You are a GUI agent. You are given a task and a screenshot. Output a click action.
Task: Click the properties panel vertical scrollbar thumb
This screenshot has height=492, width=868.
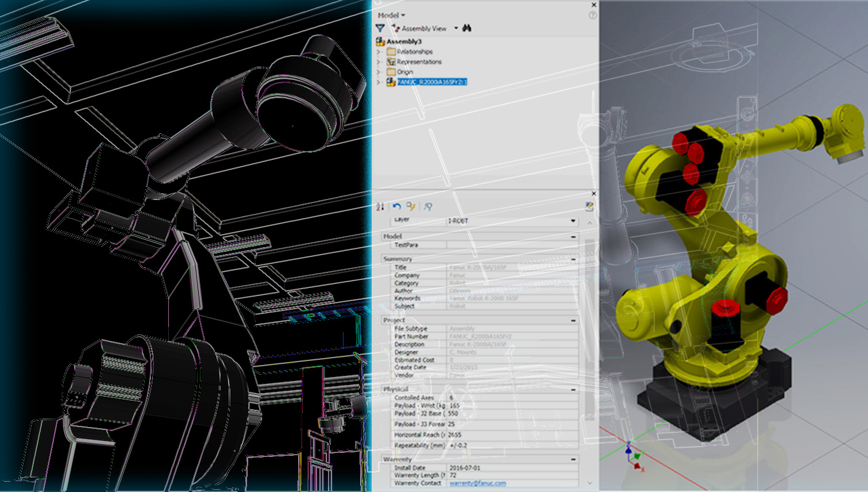coord(589,330)
